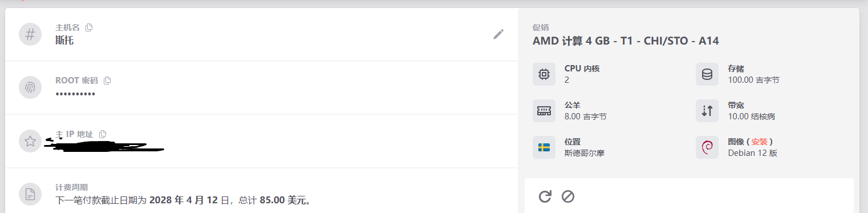This screenshot has height=213, width=868.
Task: Click the Sweden flag location icon
Action: (x=544, y=147)
